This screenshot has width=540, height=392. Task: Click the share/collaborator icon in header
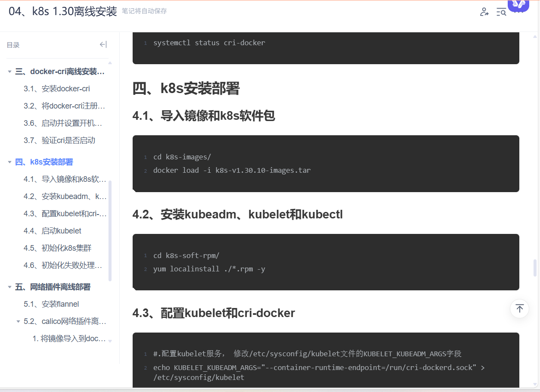(484, 12)
